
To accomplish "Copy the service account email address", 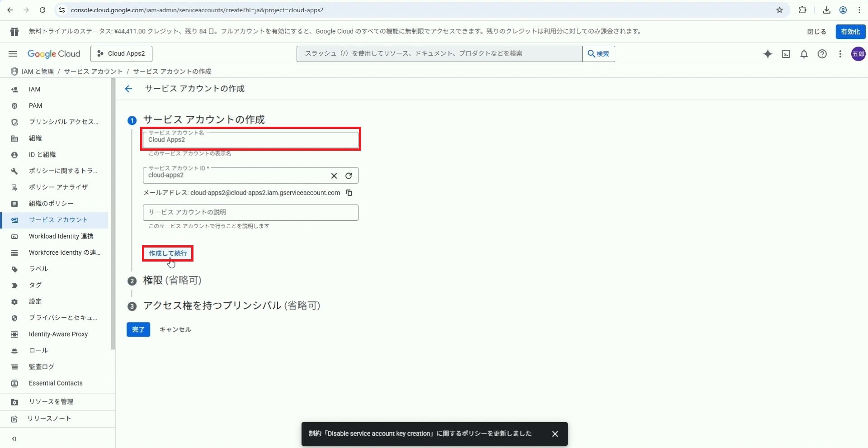I will point(349,193).
